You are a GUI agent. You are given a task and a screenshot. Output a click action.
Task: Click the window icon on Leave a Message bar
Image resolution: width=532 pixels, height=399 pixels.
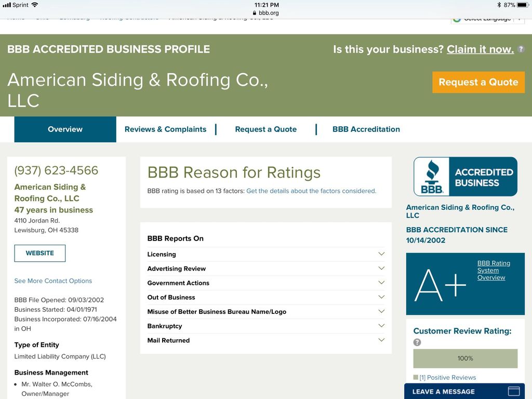(514, 391)
